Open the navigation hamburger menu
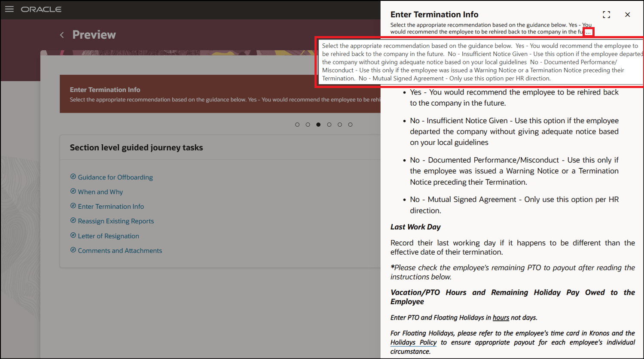The height and width of the screenshot is (359, 644). pyautogui.click(x=9, y=9)
